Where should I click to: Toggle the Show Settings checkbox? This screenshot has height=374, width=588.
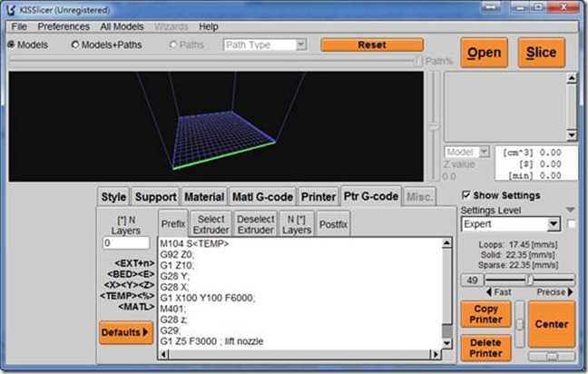click(x=465, y=194)
